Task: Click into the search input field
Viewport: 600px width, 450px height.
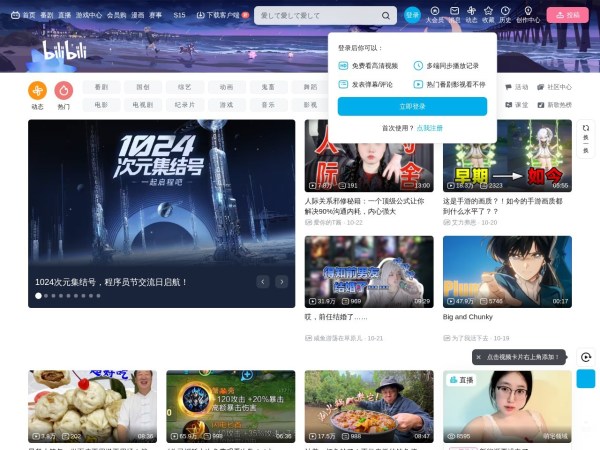Action: [x=315, y=16]
